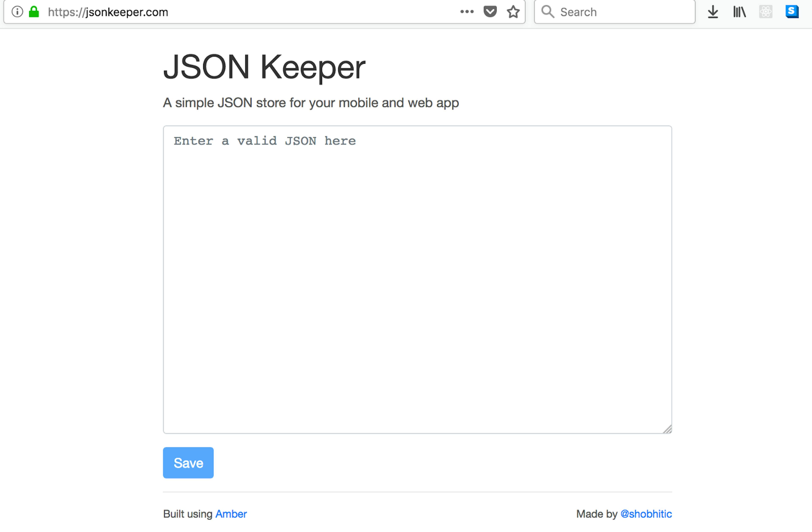Viewport: 812px width, 532px height.
Task: Click the jsonkeeper.com URL in address bar
Action: tap(108, 12)
